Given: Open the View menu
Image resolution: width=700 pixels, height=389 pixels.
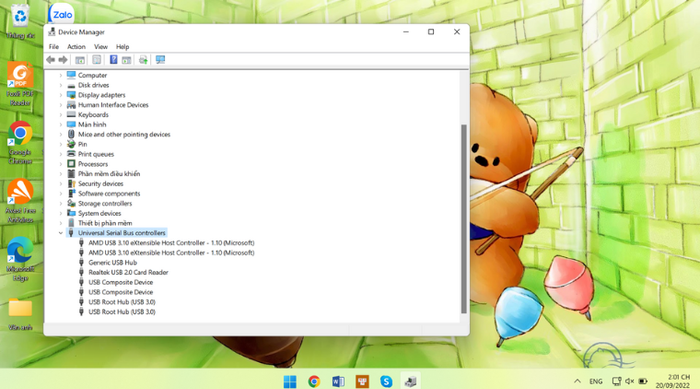Looking at the screenshot, I should point(100,46).
